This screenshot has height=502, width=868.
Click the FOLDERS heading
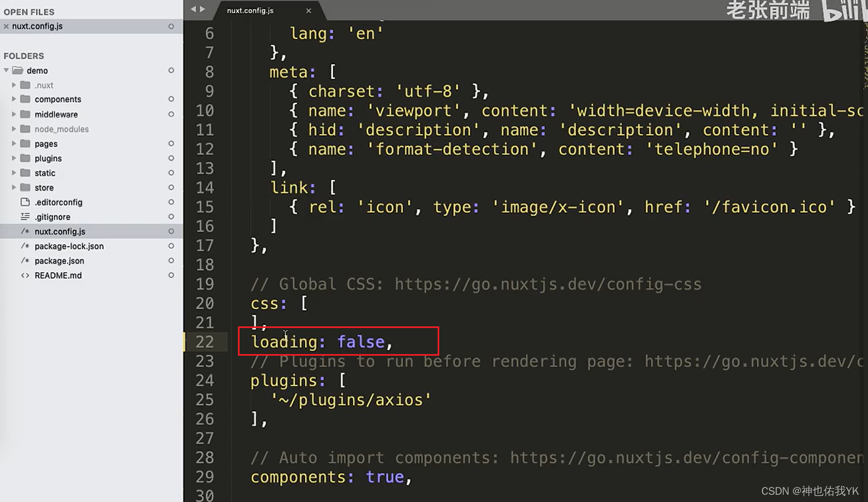pyautogui.click(x=23, y=56)
